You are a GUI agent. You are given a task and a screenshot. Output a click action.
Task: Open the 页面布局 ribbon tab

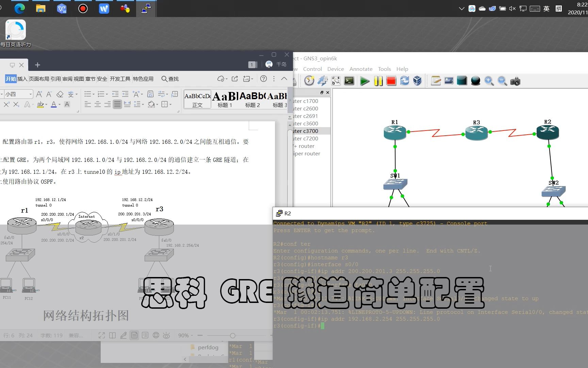point(39,79)
